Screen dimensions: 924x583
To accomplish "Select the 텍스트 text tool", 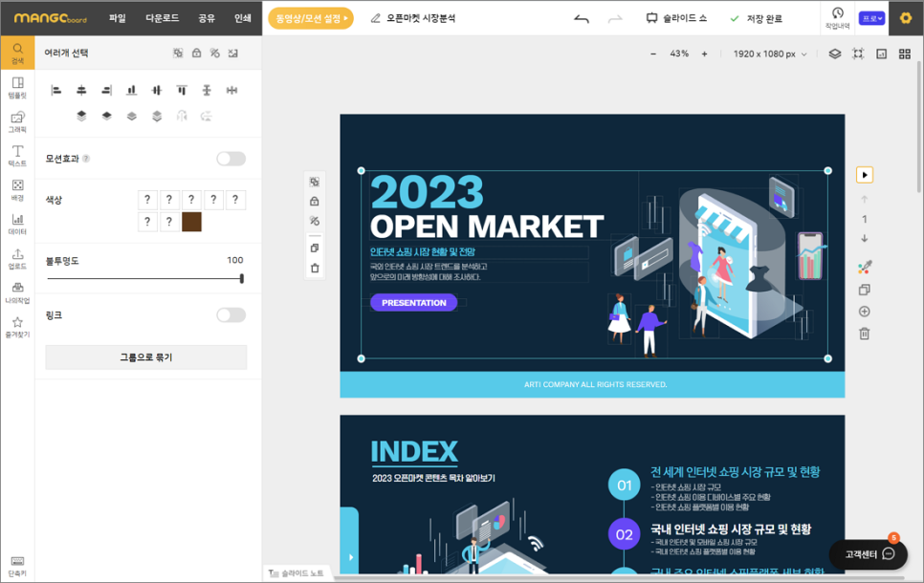I will tap(17, 156).
